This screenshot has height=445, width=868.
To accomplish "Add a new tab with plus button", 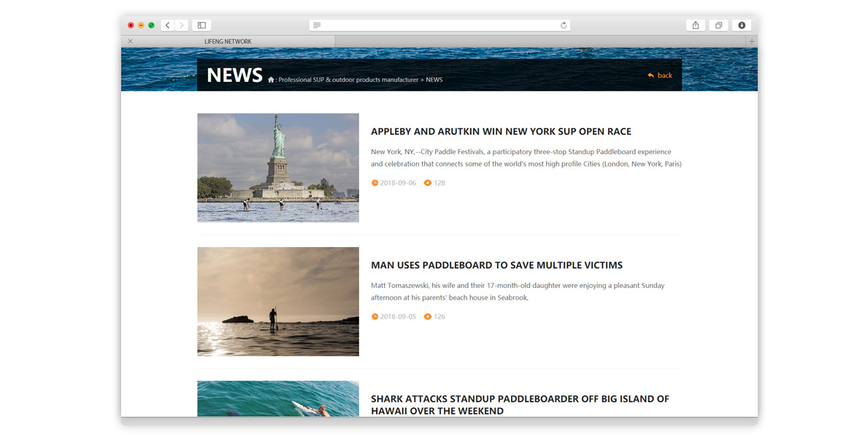I will click(x=751, y=42).
